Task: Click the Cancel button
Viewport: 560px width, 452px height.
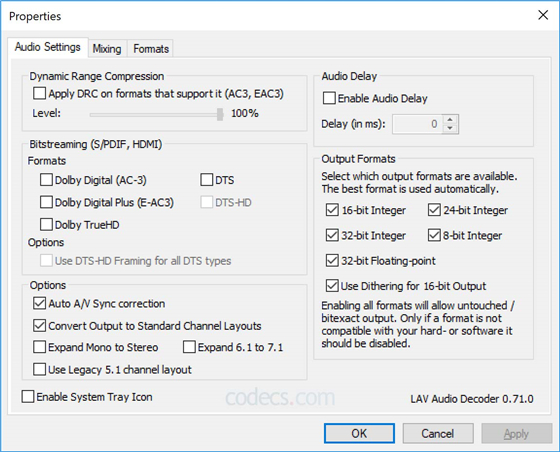Action: point(438,433)
